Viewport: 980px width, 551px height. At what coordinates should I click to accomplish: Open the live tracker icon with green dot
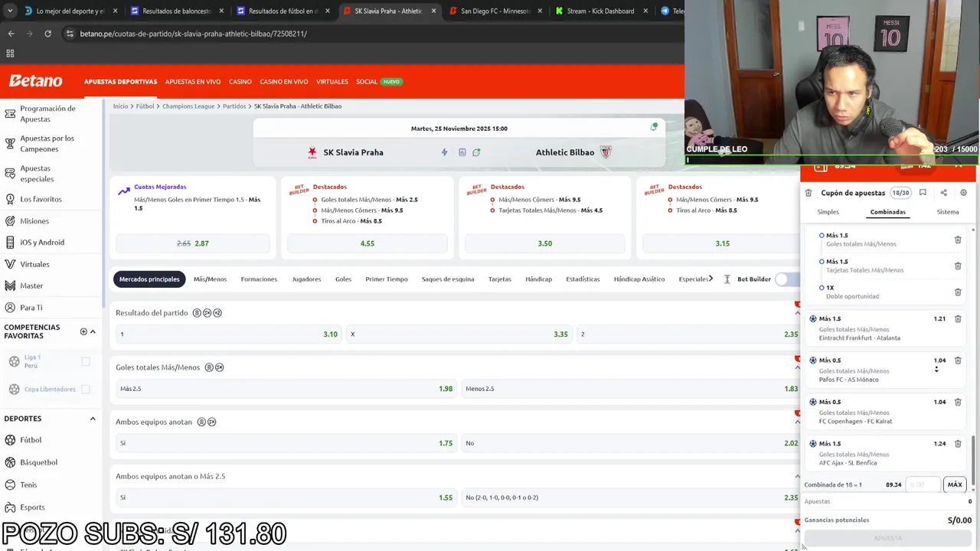(x=476, y=152)
